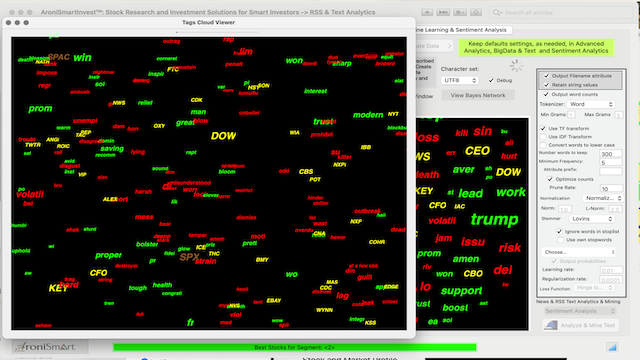Open the Character set UTF8 dropdown
Image resolution: width=640 pixels, height=360 pixels.
pyautogui.click(x=460, y=80)
